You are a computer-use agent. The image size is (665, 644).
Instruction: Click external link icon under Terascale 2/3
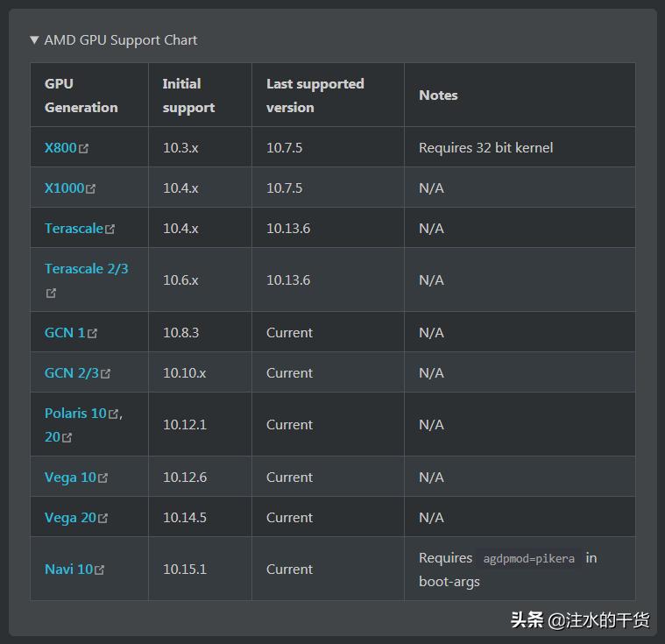point(51,294)
